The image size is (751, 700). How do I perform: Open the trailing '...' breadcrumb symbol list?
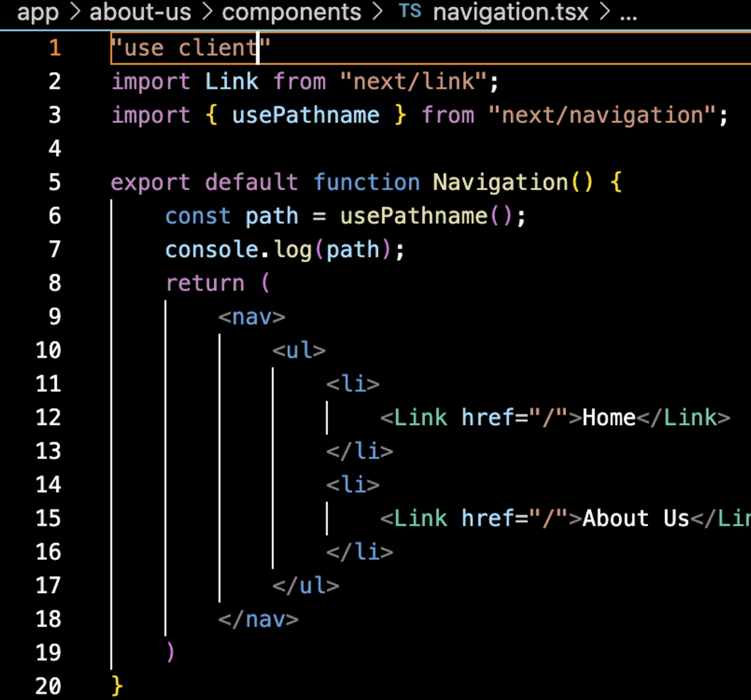628,17
